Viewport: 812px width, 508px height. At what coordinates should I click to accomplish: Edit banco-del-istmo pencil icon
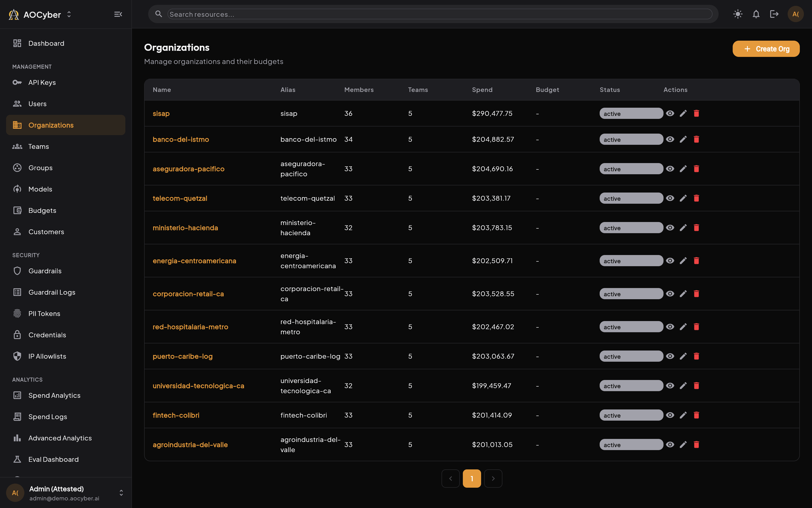point(683,139)
